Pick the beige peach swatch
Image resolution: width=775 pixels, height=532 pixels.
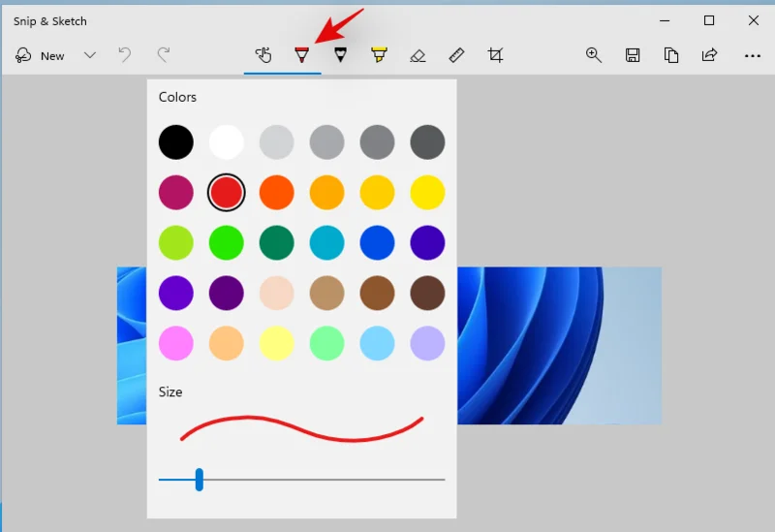[x=277, y=294]
